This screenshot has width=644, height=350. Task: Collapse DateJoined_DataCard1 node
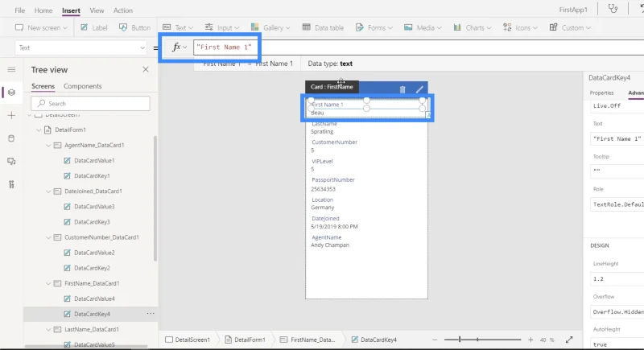click(48, 191)
